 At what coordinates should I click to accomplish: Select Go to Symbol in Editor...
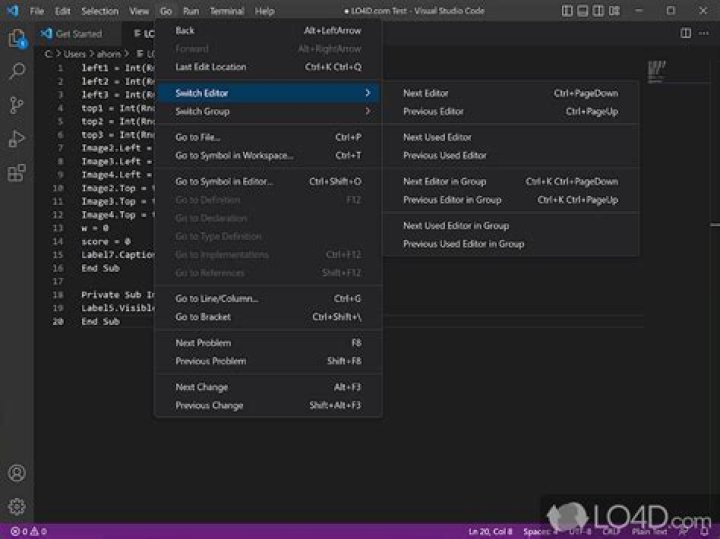[x=268, y=181]
